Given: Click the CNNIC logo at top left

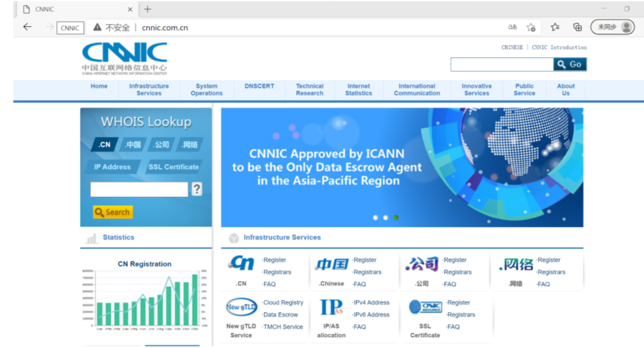Looking at the screenshot, I should pos(125,58).
